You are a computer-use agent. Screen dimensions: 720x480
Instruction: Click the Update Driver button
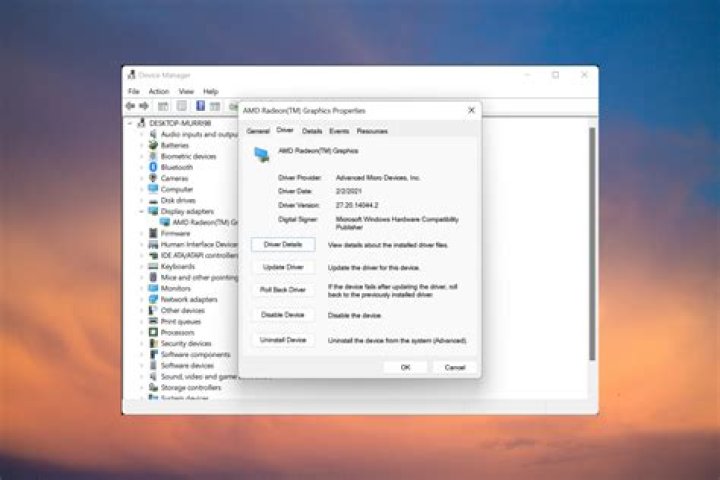(x=283, y=267)
